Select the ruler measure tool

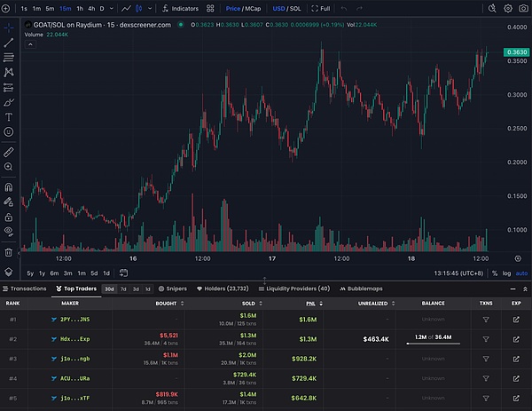(x=9, y=151)
